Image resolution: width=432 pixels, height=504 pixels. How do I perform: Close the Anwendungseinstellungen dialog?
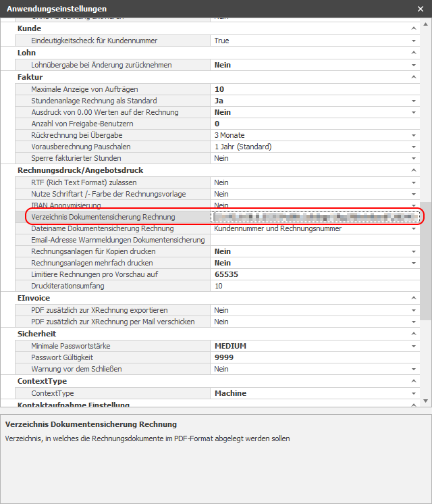(x=421, y=9)
